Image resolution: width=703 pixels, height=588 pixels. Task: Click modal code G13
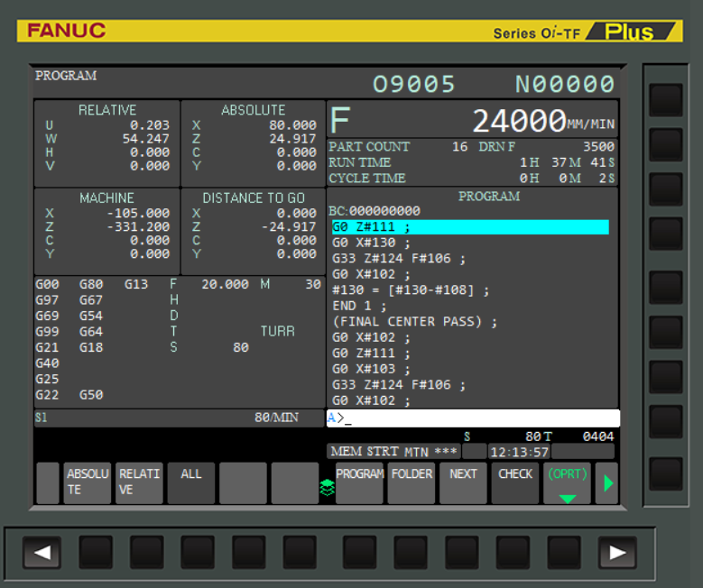tap(136, 284)
